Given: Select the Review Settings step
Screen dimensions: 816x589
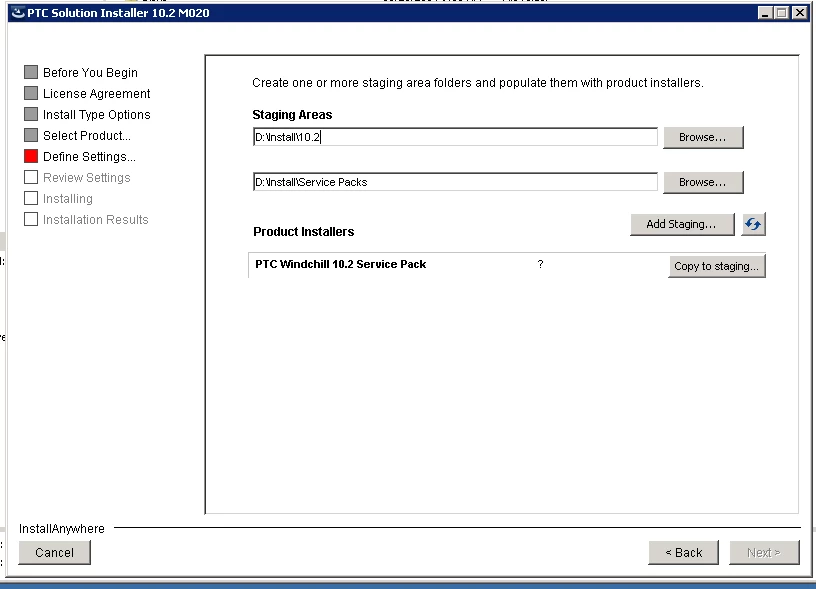Looking at the screenshot, I should tap(86, 177).
